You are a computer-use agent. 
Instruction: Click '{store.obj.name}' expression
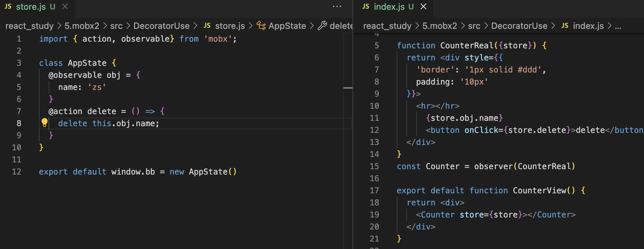coord(464,118)
